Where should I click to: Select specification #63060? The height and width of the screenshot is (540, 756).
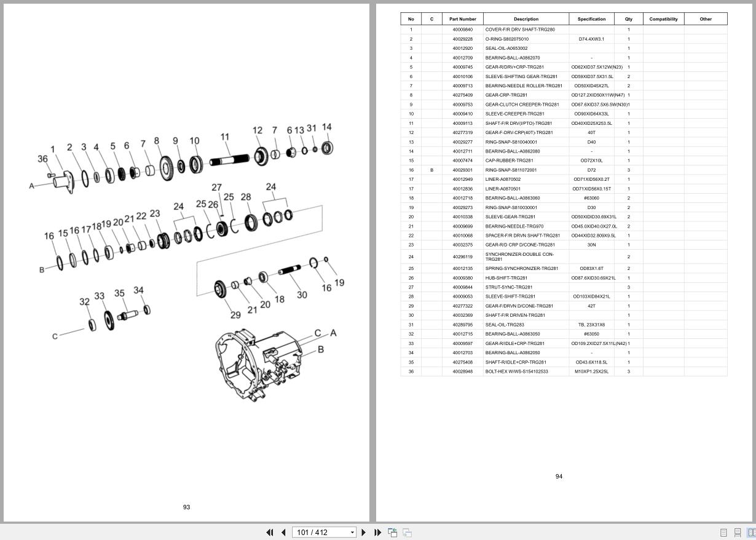(x=591, y=198)
